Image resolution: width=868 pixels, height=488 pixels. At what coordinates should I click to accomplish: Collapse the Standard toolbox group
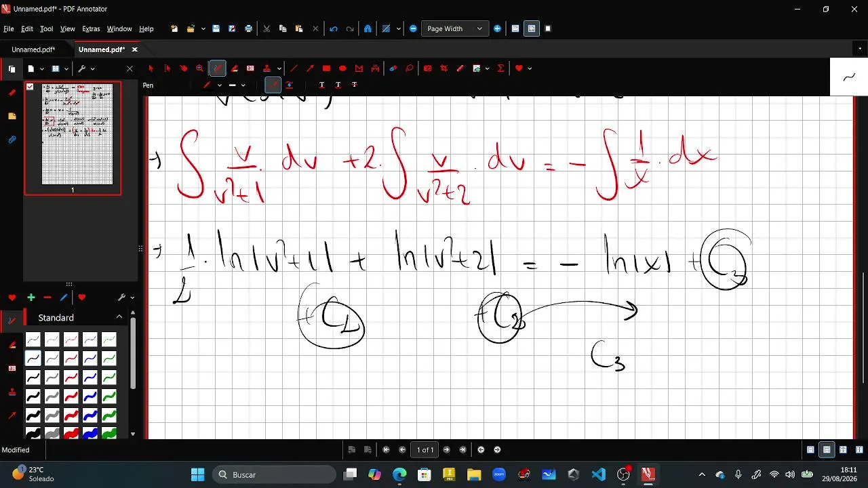[x=119, y=317]
